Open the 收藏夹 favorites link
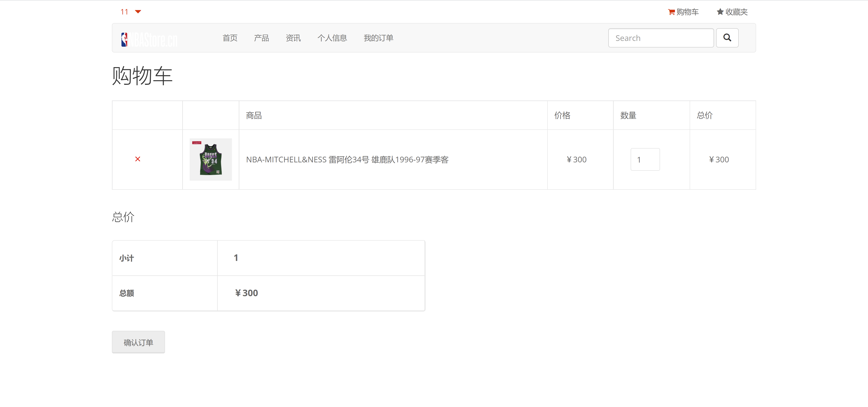The image size is (868, 407). coord(736,12)
